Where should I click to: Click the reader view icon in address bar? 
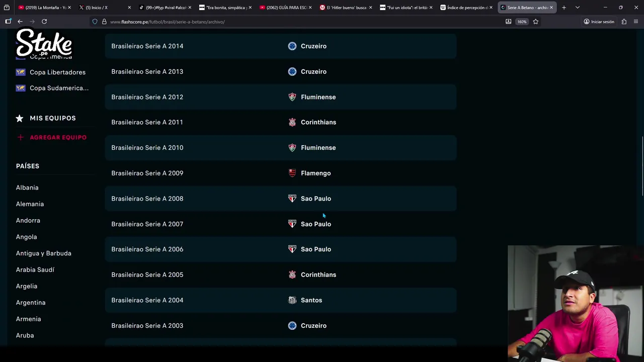[x=508, y=22]
